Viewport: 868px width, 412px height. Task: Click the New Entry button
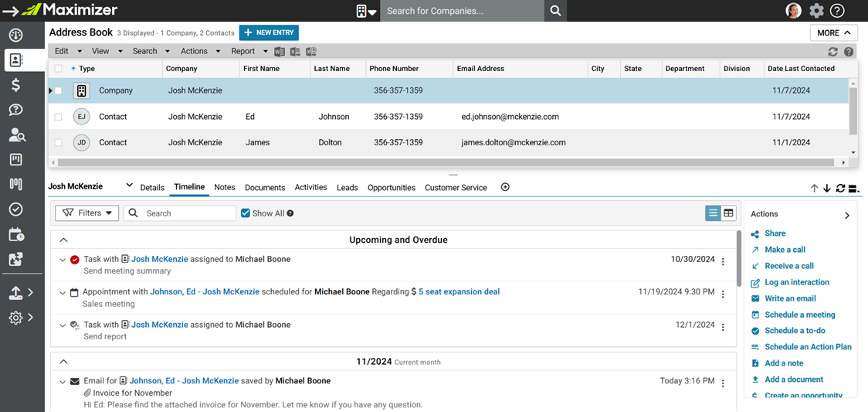pos(269,32)
